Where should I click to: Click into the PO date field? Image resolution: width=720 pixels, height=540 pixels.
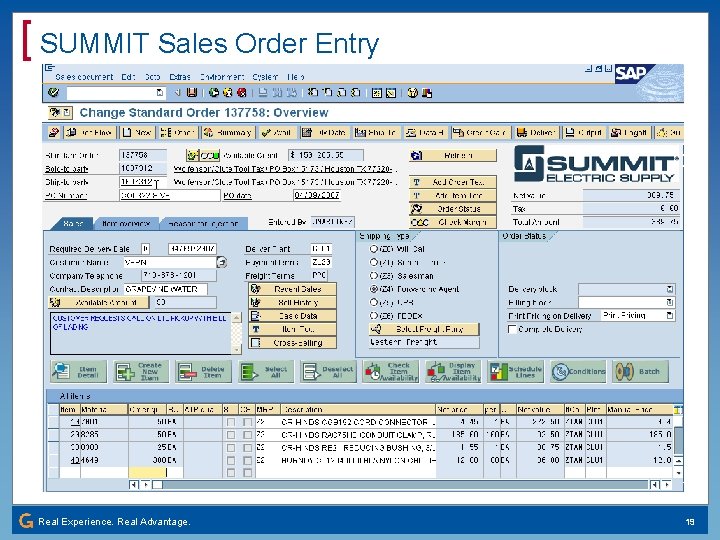[316, 195]
